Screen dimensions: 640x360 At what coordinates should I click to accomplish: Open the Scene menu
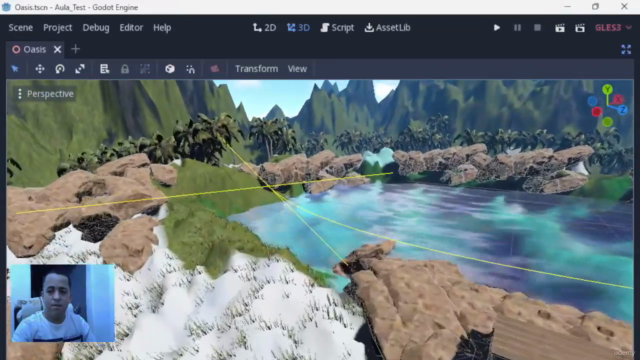pos(20,28)
